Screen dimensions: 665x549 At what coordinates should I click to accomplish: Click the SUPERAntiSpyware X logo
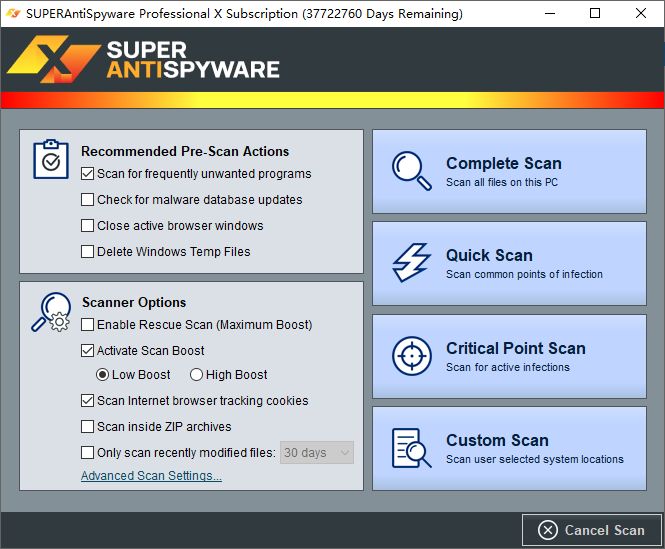pos(54,59)
